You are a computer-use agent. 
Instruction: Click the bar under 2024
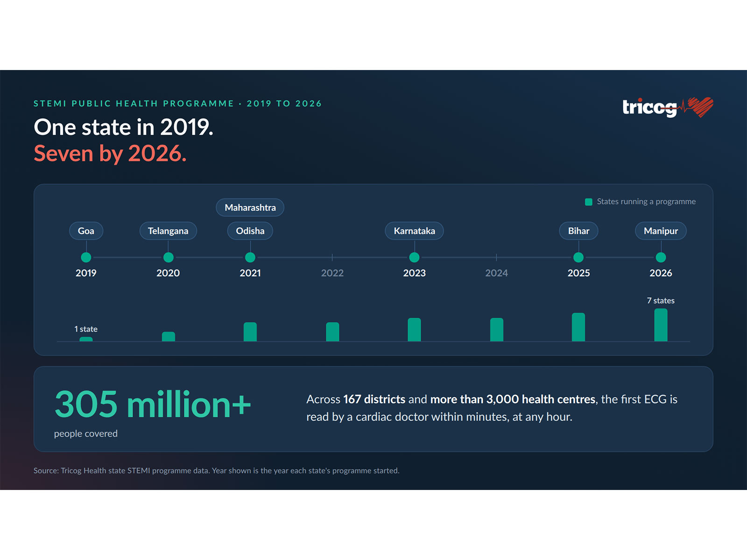tap(496, 329)
